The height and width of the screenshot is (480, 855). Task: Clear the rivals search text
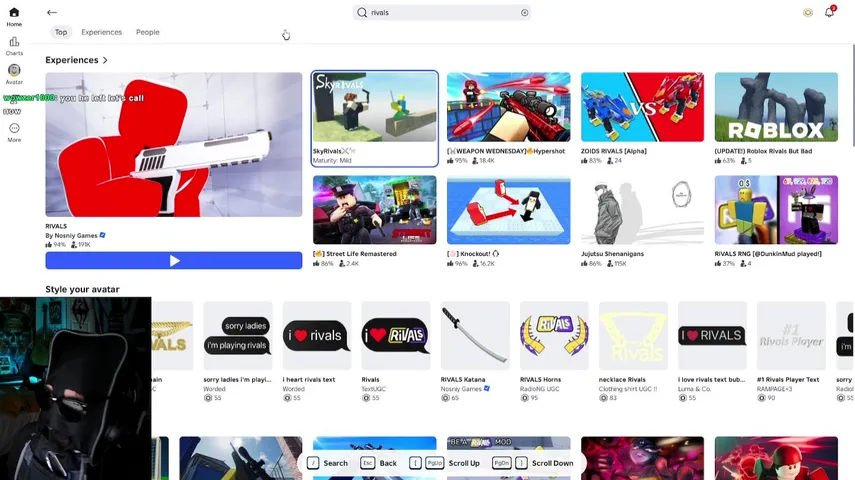525,13
